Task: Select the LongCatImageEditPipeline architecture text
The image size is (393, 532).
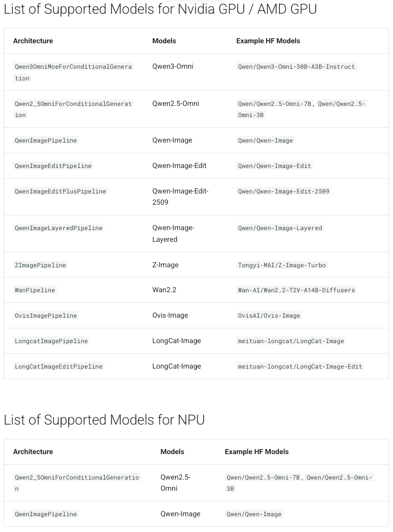Action: (59, 367)
